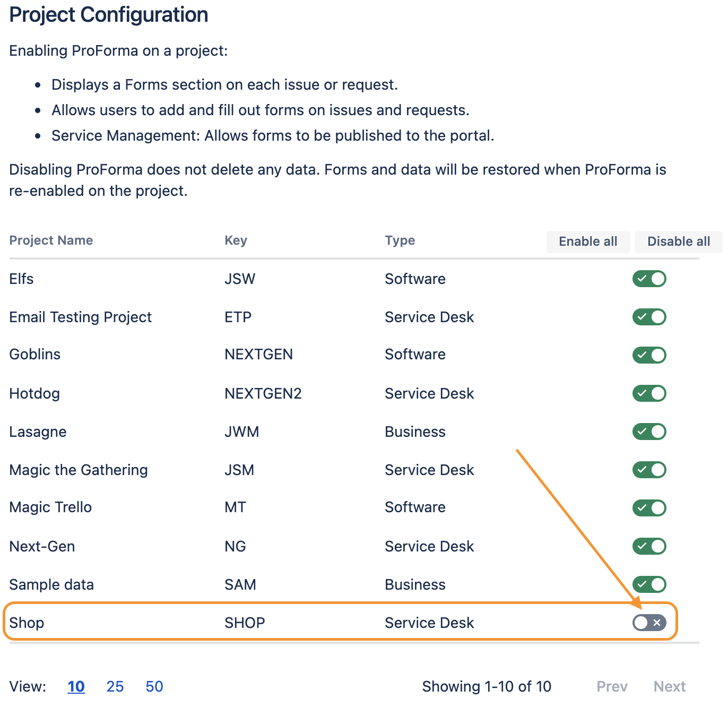Click the Key column header
The image size is (728, 707).
236,240
